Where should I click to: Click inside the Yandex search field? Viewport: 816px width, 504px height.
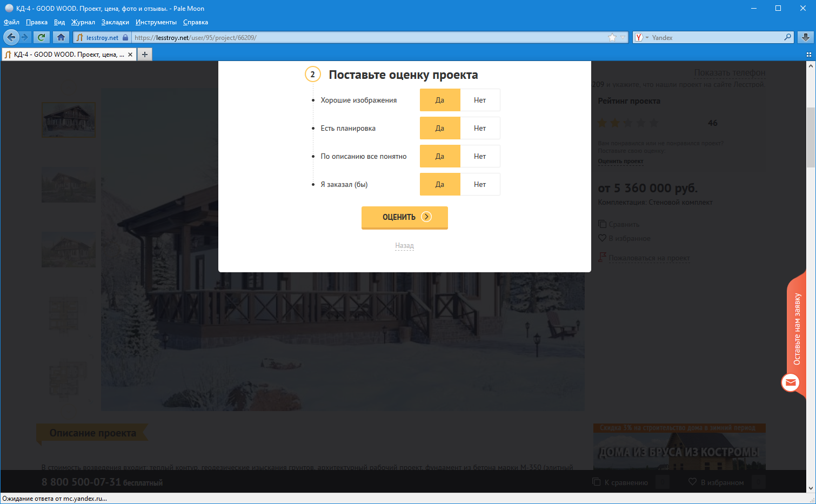[716, 37]
